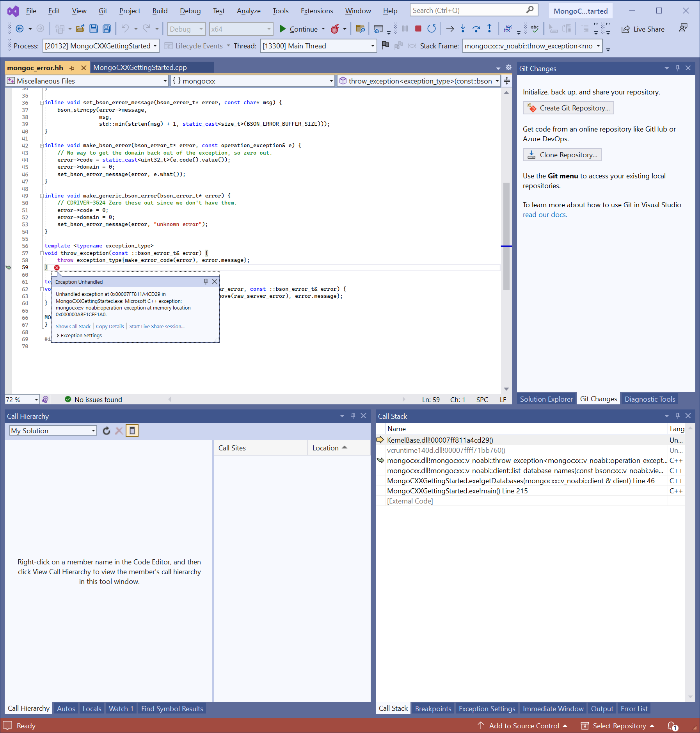This screenshot has width=700, height=733.
Task: Switch to the Breakpoints tab
Action: coord(433,708)
